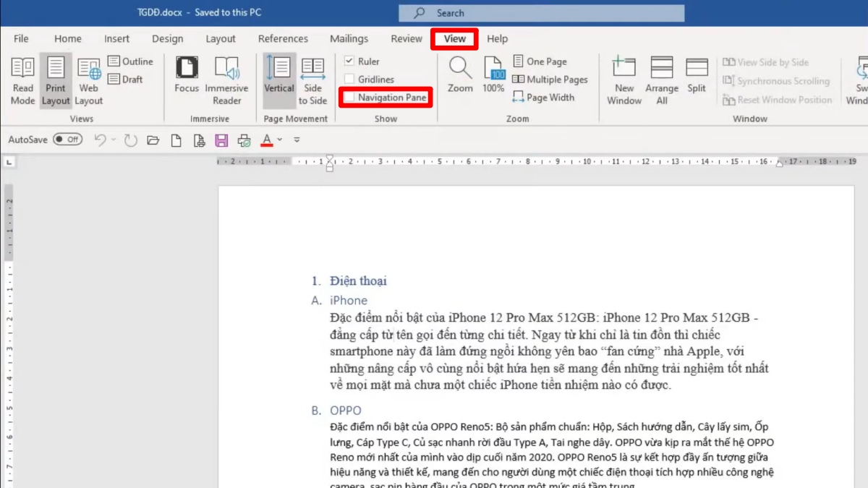Switch to Web Layout view
Viewport: 868px width, 488px height.
tap(89, 81)
